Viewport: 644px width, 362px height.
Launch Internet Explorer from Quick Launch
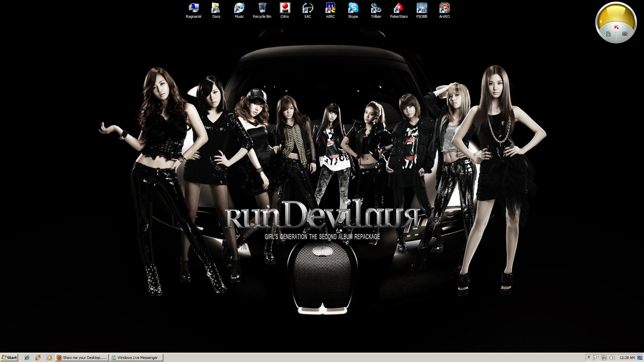(x=27, y=357)
